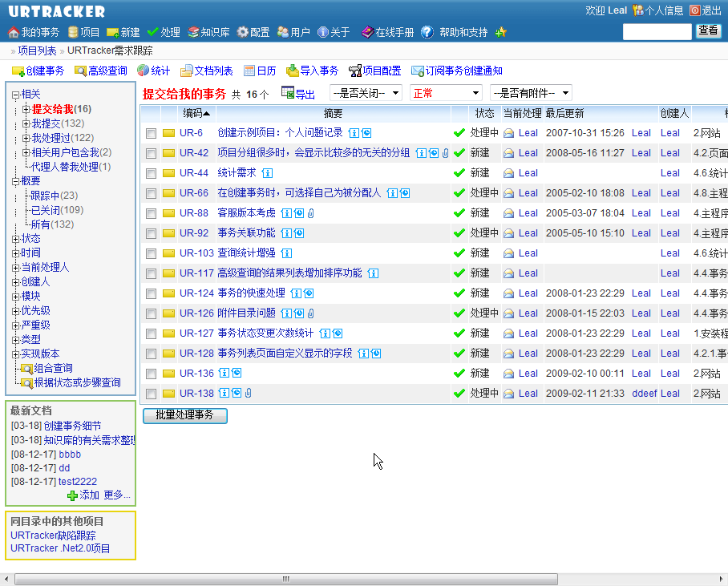Click the star icon after 帮助和支持

coord(501,32)
